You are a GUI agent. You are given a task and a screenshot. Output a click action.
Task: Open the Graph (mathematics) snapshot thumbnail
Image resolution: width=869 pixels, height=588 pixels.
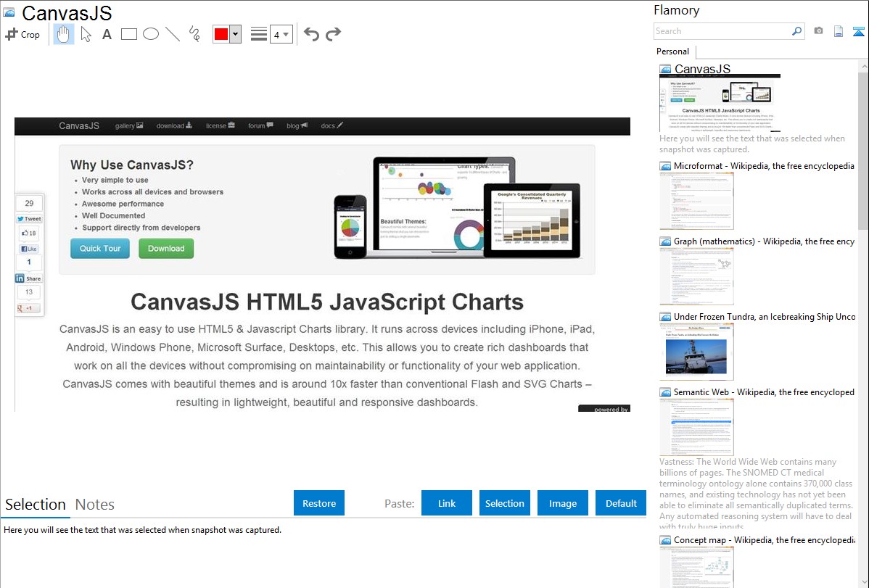(696, 276)
